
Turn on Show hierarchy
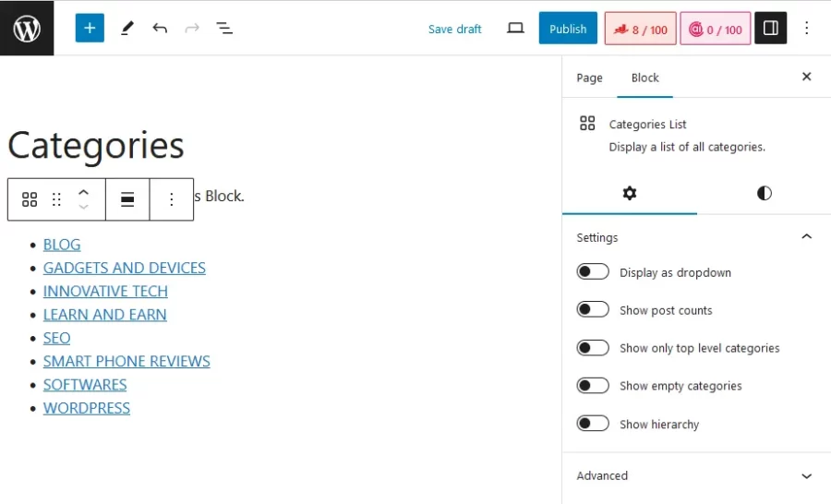[593, 424]
